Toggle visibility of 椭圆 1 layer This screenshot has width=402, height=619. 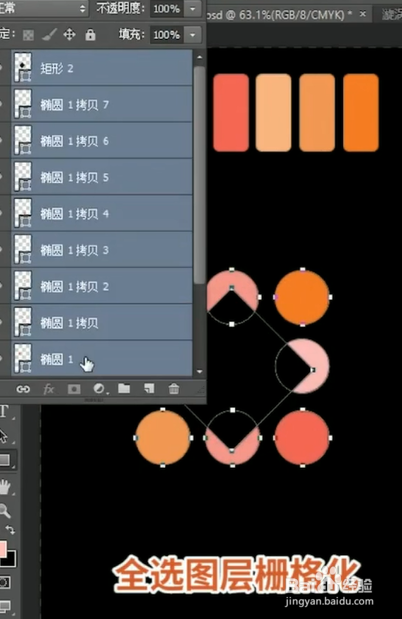pos(3,359)
